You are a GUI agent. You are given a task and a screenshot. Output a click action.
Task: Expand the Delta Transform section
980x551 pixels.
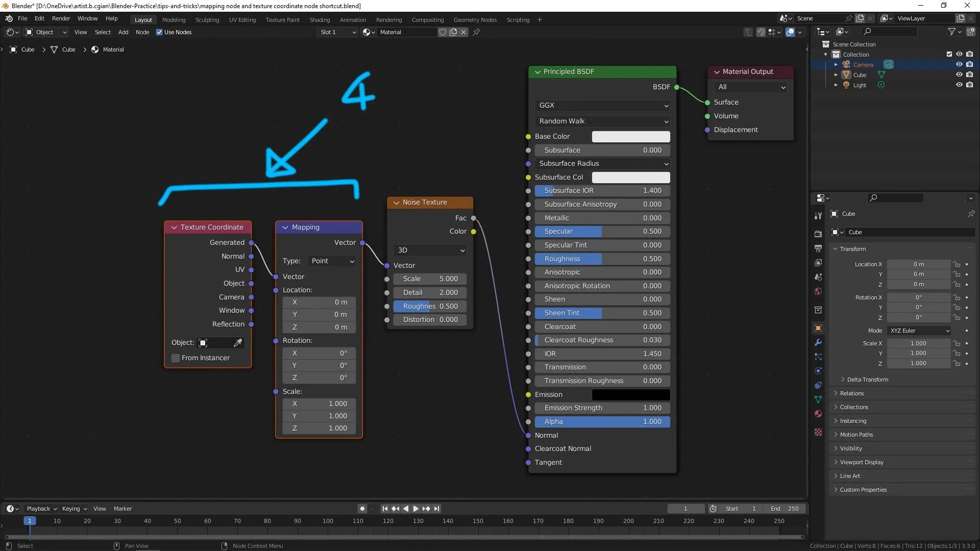pos(866,380)
